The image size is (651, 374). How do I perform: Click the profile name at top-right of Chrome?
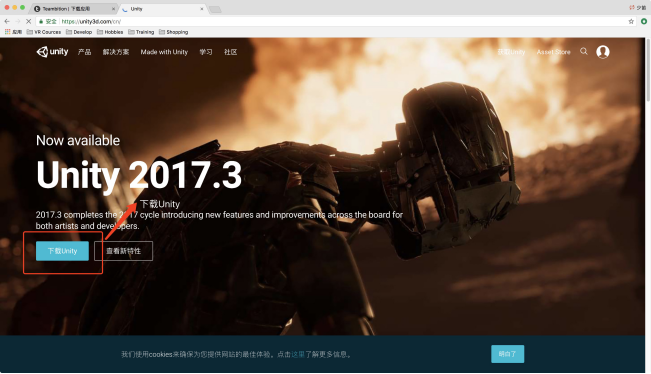638,7
